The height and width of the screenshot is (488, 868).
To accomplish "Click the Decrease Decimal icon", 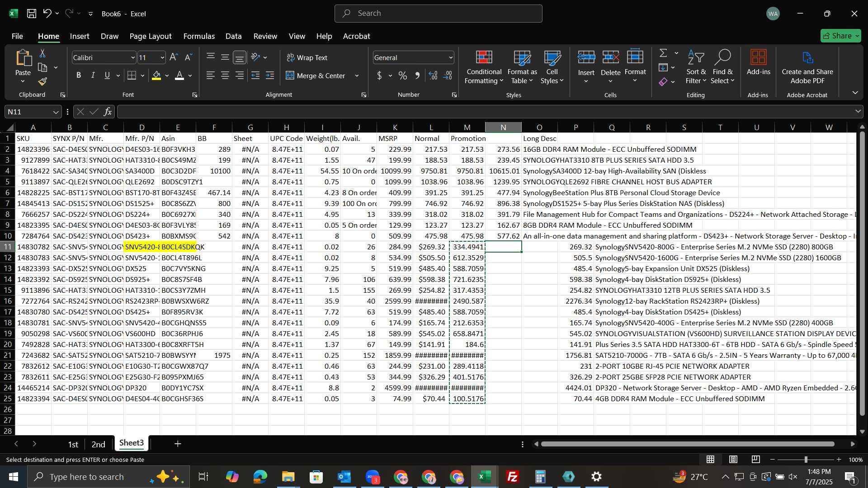I will point(448,75).
